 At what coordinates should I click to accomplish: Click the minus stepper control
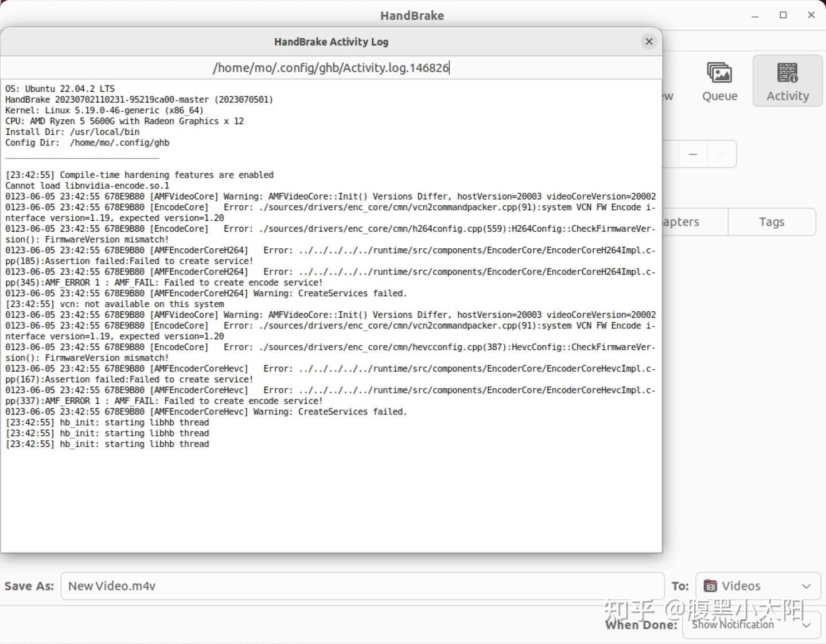692,154
